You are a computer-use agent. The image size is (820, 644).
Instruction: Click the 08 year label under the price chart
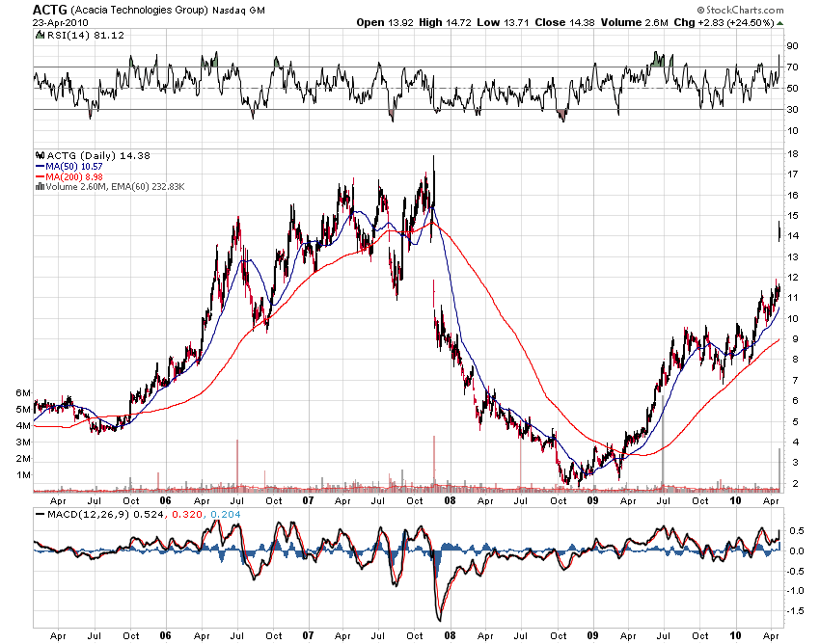[450, 500]
